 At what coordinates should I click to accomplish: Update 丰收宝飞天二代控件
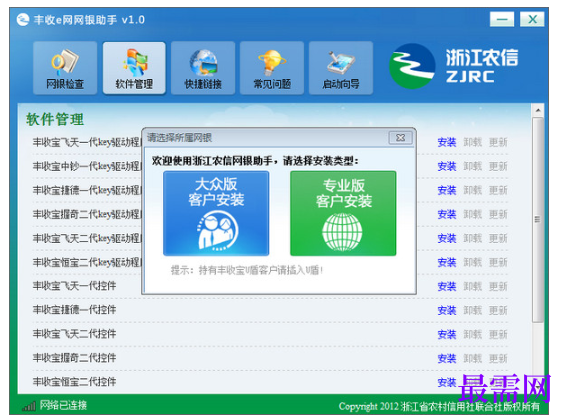[498, 334]
